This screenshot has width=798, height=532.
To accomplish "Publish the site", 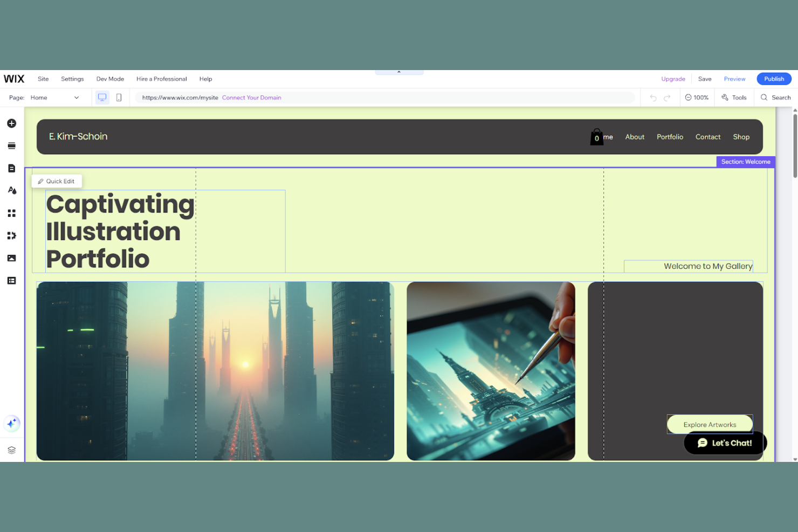I will 773,79.
